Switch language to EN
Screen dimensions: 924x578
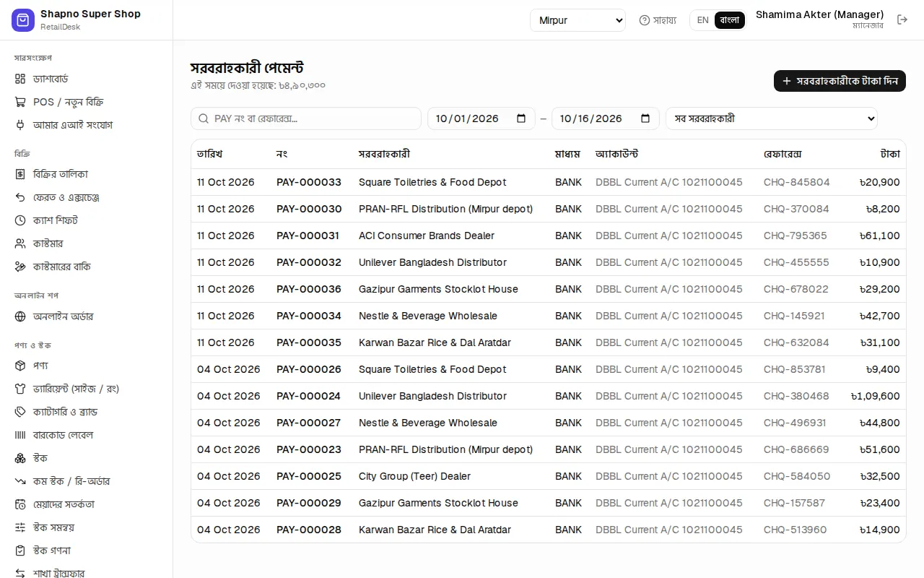coord(702,20)
